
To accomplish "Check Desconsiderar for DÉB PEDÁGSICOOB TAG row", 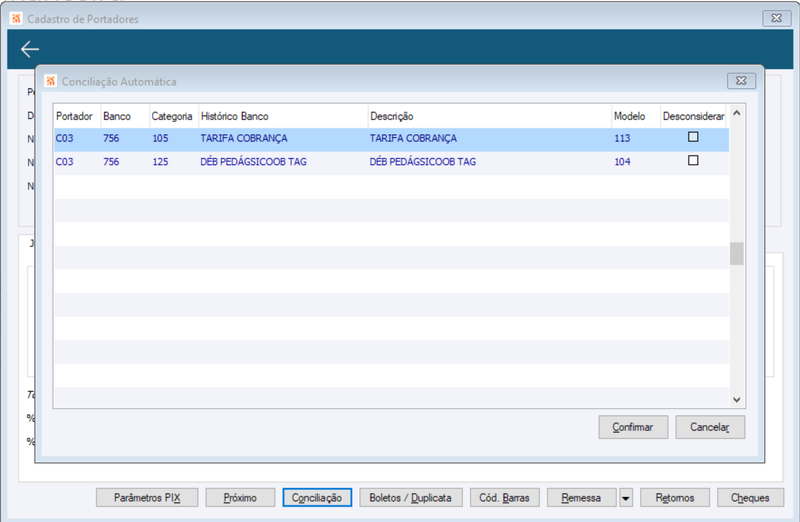I will tap(693, 160).
